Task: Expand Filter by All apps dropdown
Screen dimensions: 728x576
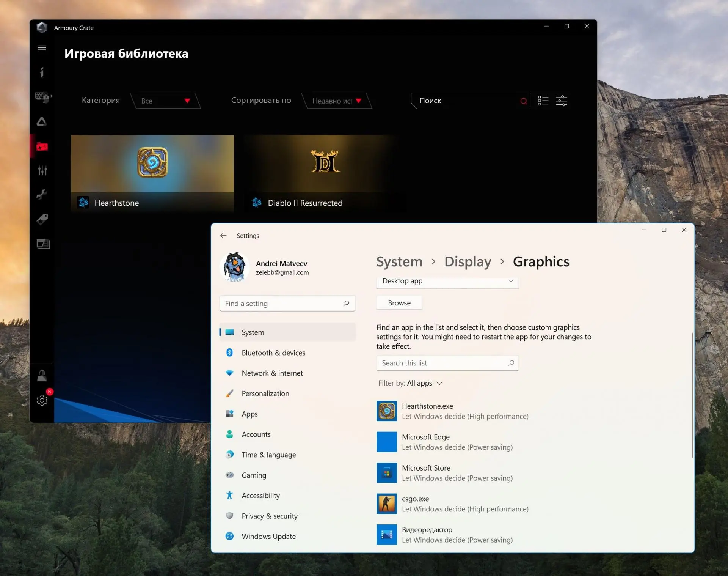Action: (411, 383)
